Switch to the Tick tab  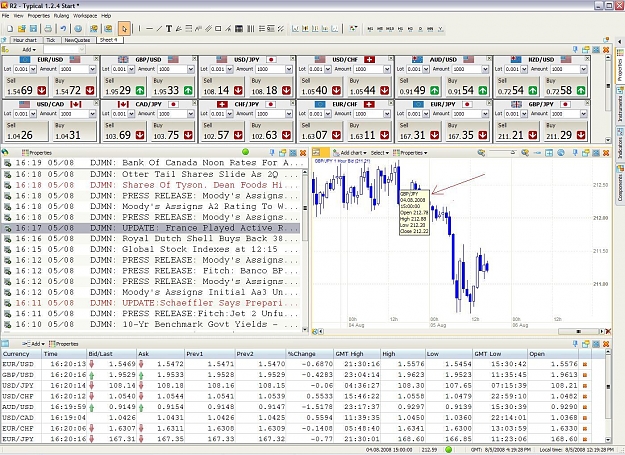(51, 40)
